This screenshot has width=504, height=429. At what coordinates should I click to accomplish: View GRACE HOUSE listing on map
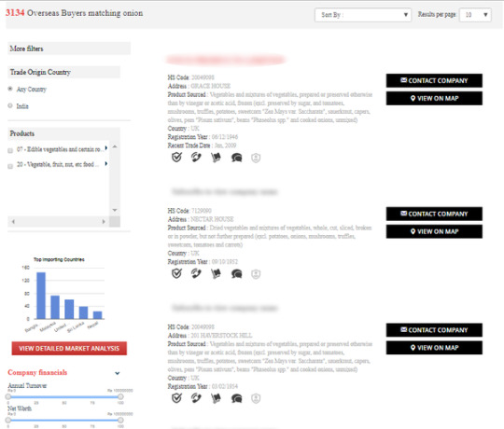pos(434,98)
